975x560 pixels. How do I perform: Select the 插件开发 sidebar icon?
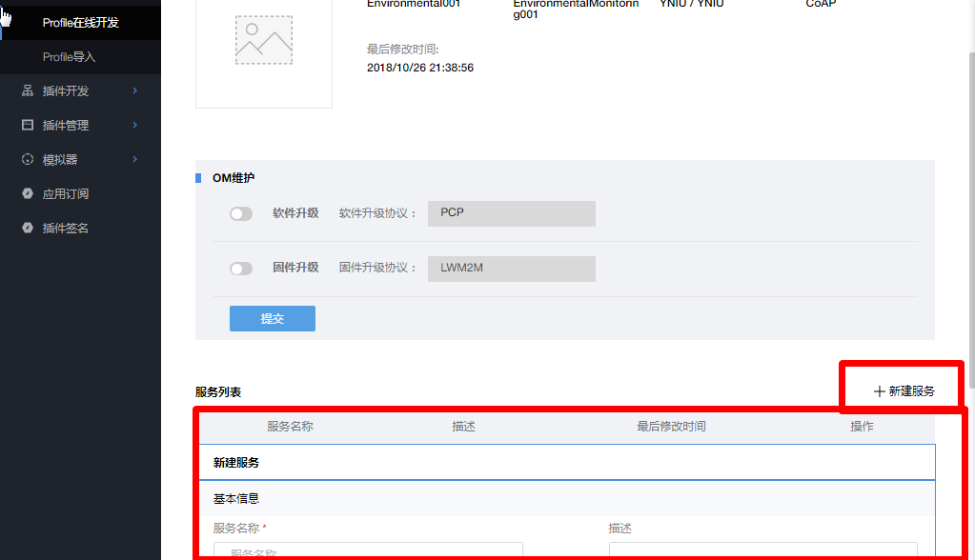click(26, 90)
